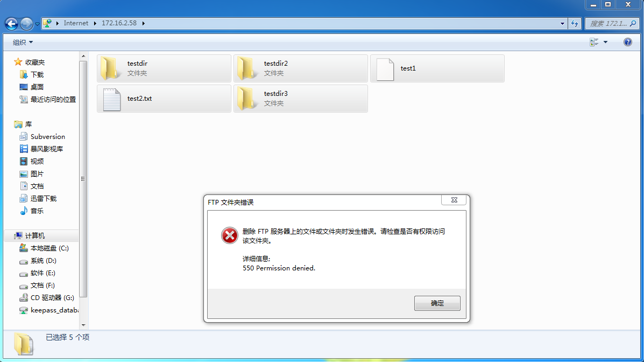Viewport: 644px width, 362px height.
Task: Select the test2.txt file
Action: point(164,99)
